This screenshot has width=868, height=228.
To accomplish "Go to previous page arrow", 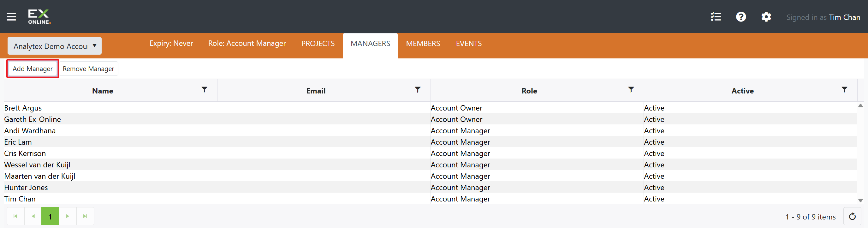I will pos(33,216).
